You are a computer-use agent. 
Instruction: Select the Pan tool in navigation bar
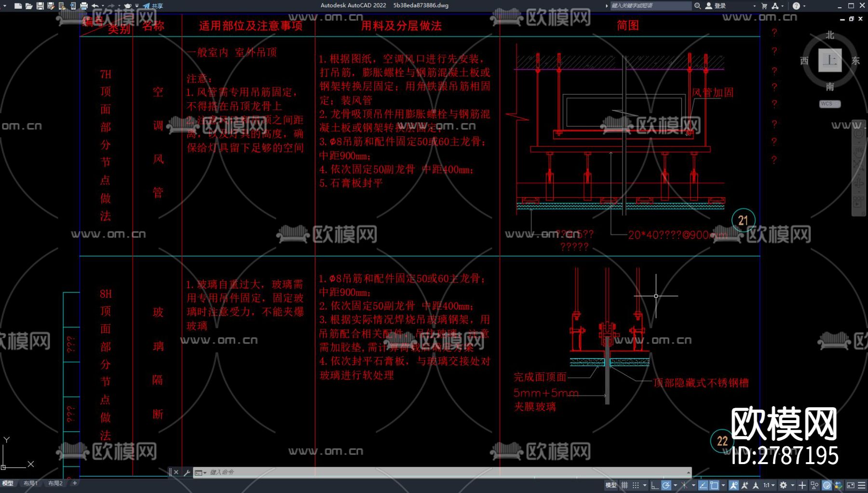[x=858, y=151]
